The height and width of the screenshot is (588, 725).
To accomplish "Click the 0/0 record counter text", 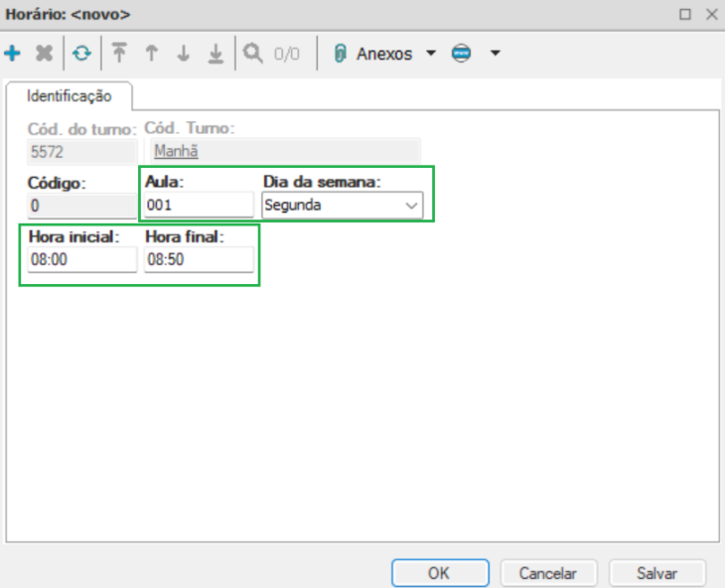I will (x=287, y=54).
